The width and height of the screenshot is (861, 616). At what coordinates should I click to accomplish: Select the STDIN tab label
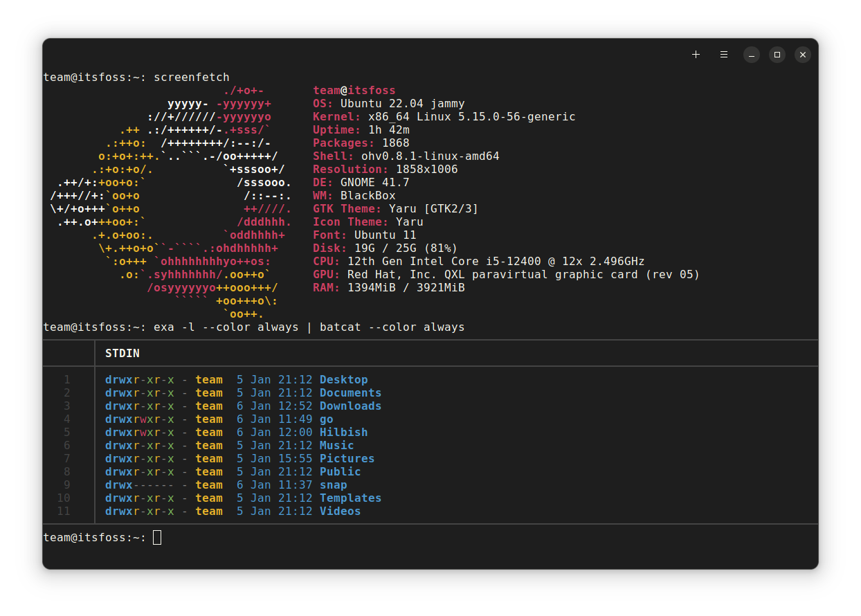pos(122,353)
